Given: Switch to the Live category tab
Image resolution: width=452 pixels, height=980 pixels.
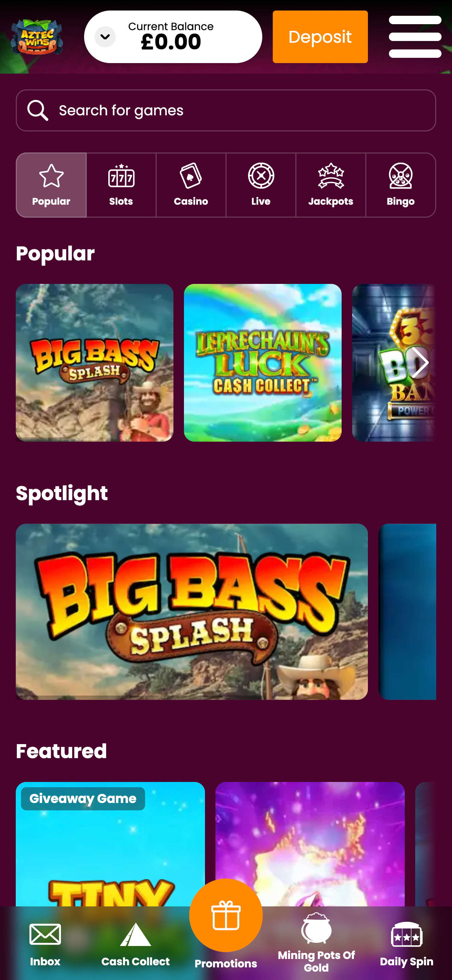Looking at the screenshot, I should point(261,185).
